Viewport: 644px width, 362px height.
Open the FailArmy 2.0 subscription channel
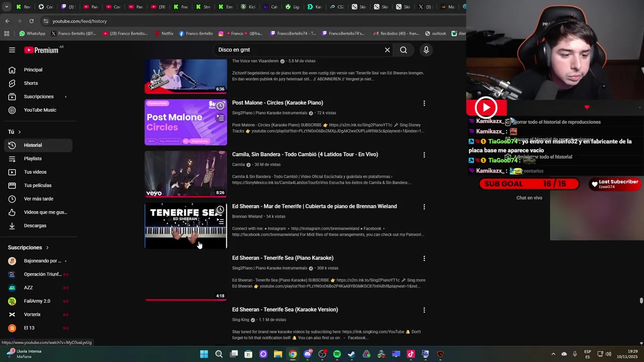point(38,301)
